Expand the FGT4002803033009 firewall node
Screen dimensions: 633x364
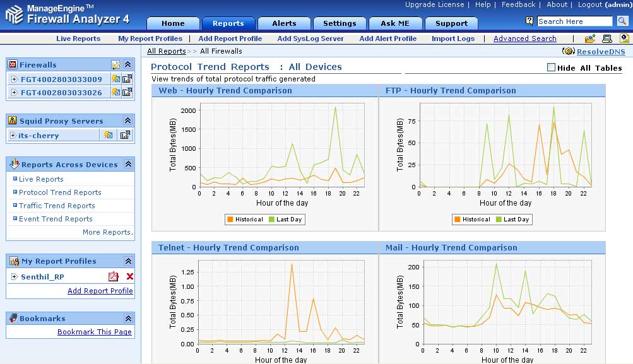[14, 79]
